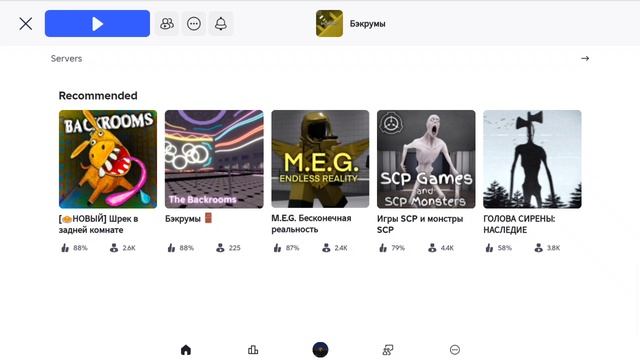This screenshot has height=360, width=640.
Task: Open the avatar profile button in bottom bar
Action: [320, 350]
